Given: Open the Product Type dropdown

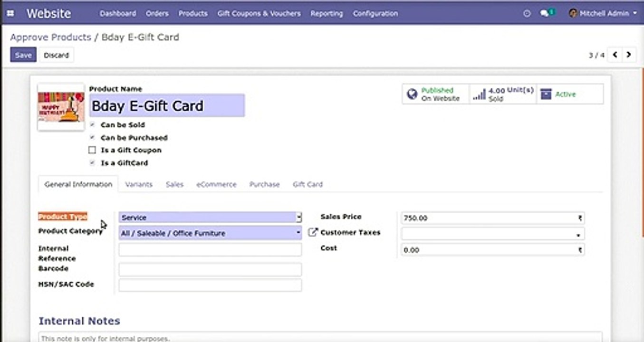Looking at the screenshot, I should 210,218.
